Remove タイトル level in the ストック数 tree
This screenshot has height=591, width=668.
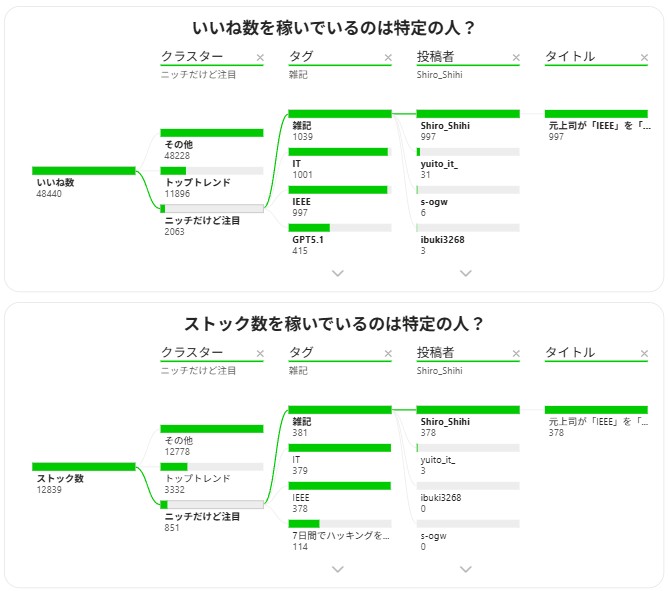coord(644,354)
